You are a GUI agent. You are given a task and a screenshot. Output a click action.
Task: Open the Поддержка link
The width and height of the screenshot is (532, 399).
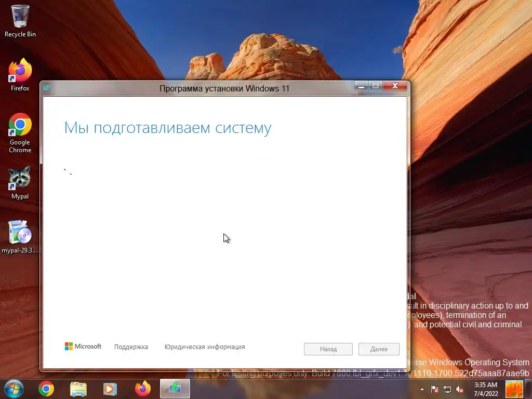coord(131,347)
